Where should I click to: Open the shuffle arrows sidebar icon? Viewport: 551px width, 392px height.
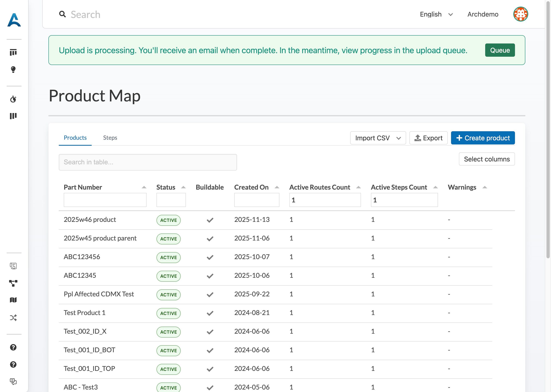[x=13, y=318]
